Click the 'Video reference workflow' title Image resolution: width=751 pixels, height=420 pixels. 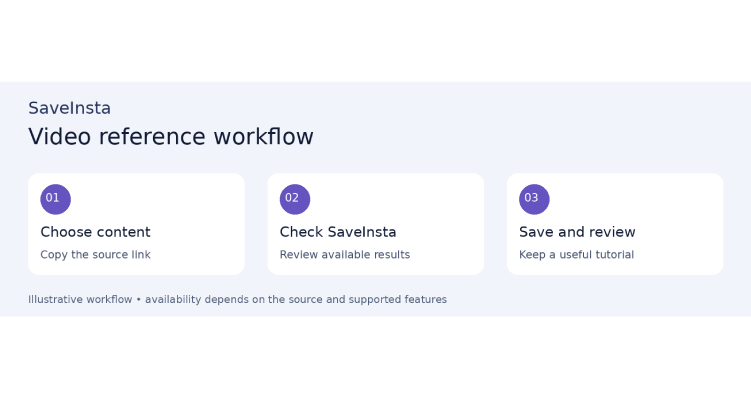(171, 137)
